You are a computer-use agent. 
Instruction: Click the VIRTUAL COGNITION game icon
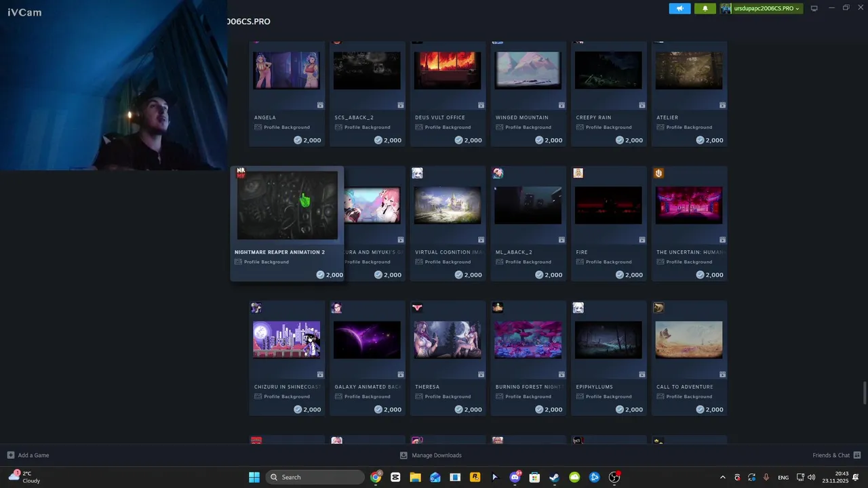pos(417,174)
